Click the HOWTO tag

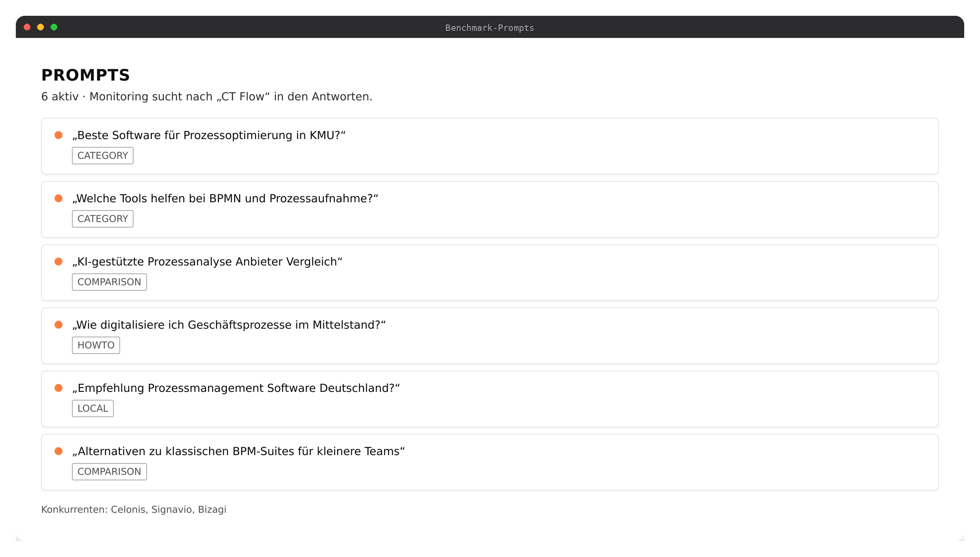click(x=96, y=345)
